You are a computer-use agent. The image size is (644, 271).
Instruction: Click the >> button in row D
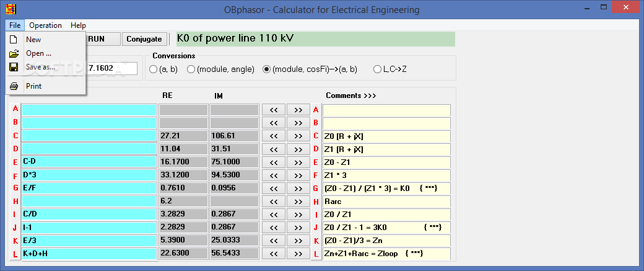pos(298,149)
